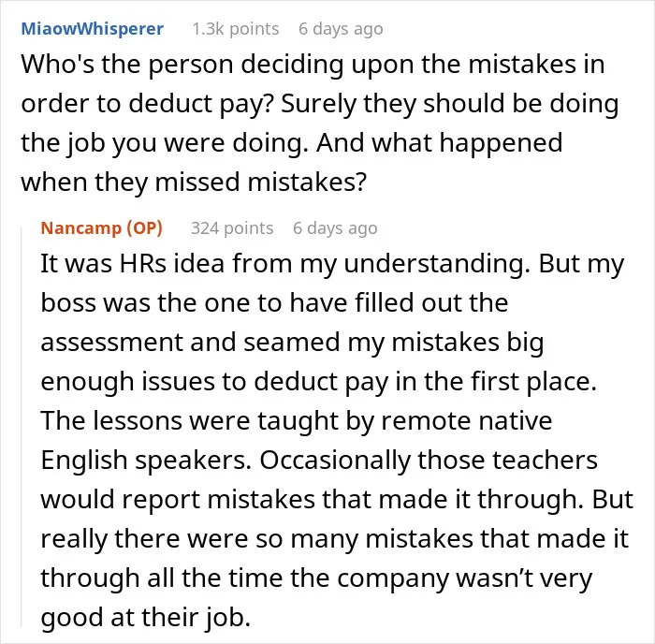This screenshot has width=655, height=644.
Task: Click the words "Occasionally those teachers"
Action: tap(429, 461)
